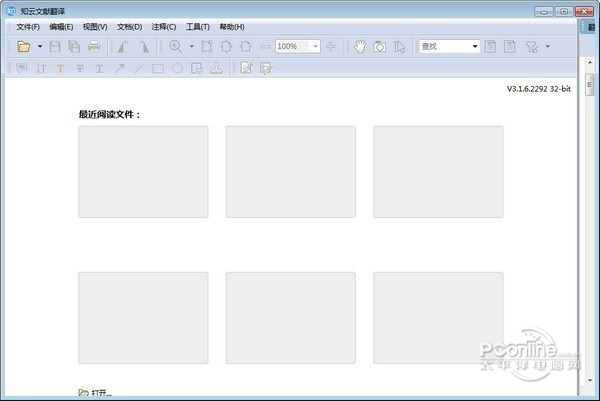
Task: Click the vertical scrollbar down arrow
Action: pos(590,380)
